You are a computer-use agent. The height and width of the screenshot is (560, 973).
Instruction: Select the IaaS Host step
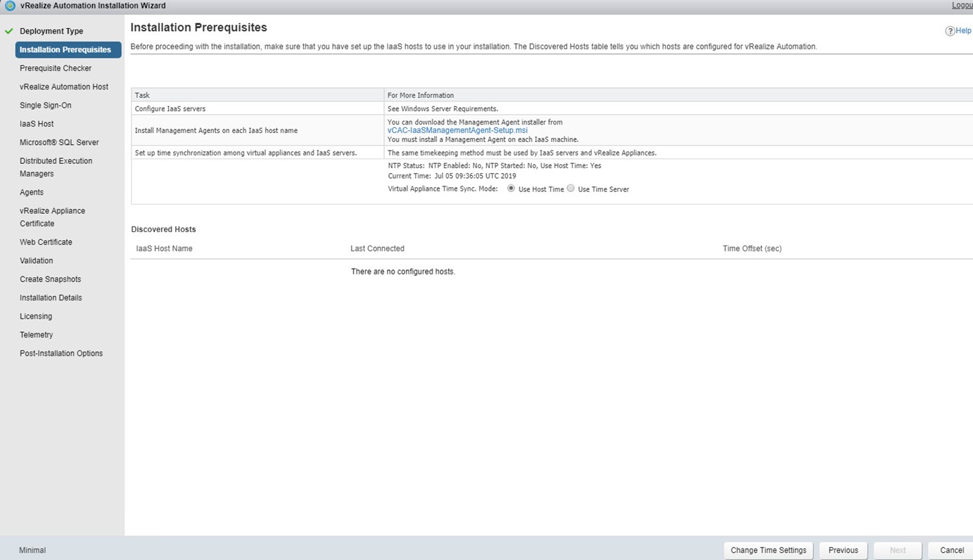[x=37, y=124]
